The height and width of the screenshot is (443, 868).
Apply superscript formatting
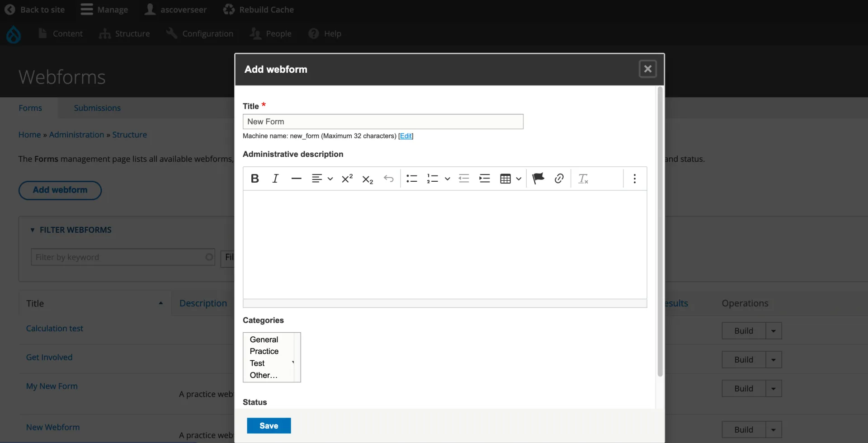pyautogui.click(x=347, y=179)
